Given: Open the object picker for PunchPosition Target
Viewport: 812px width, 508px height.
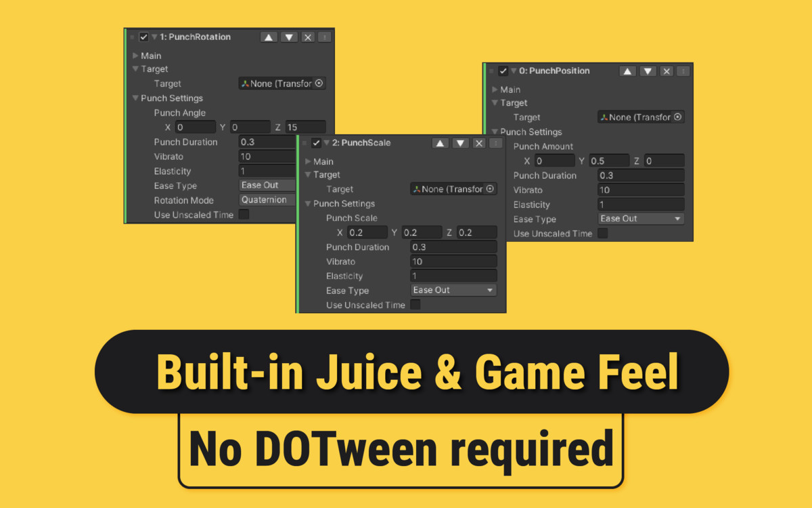Looking at the screenshot, I should click(x=678, y=117).
